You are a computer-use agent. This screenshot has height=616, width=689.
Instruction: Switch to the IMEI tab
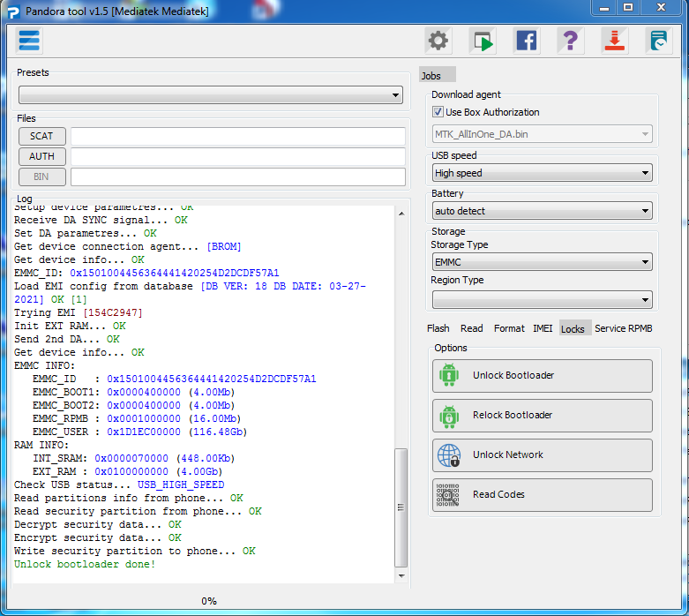543,328
